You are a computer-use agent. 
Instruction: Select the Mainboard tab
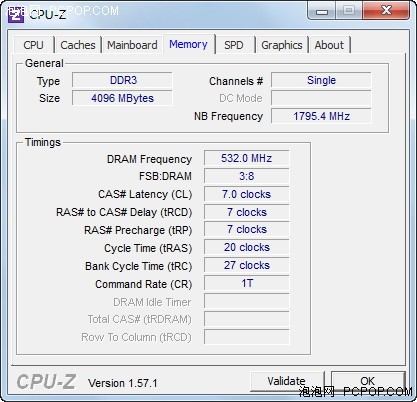pyautogui.click(x=132, y=45)
